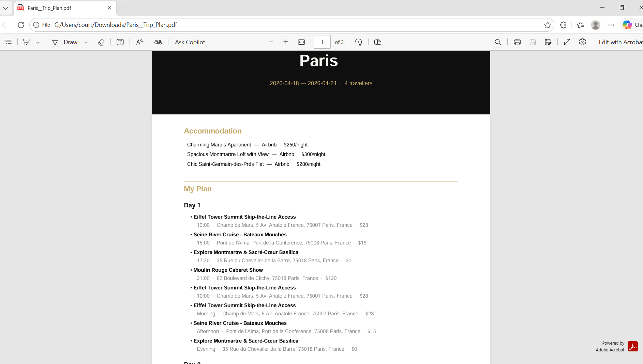The width and height of the screenshot is (643, 364).
Task: Rotate the PDF pages
Action: [358, 42]
